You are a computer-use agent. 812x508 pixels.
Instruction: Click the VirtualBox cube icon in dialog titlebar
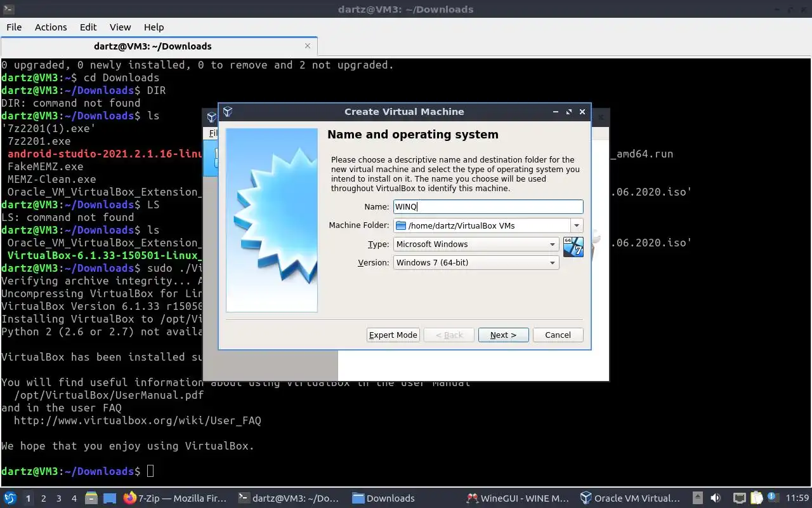tap(228, 112)
